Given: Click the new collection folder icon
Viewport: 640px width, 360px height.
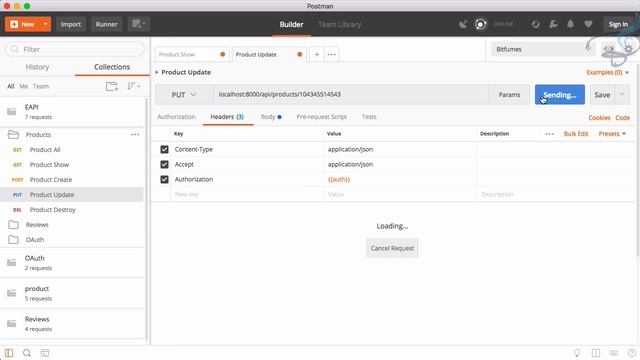Looking at the screenshot, I should (x=112, y=86).
